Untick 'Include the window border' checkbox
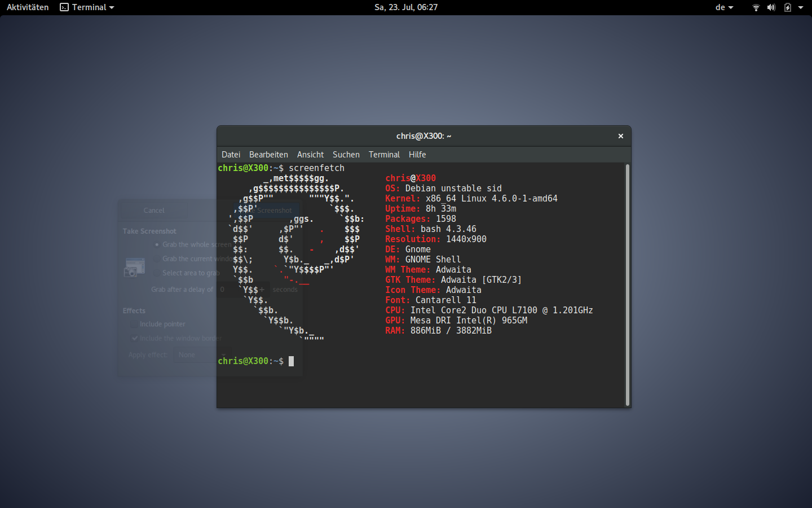812x508 pixels. [x=134, y=339]
